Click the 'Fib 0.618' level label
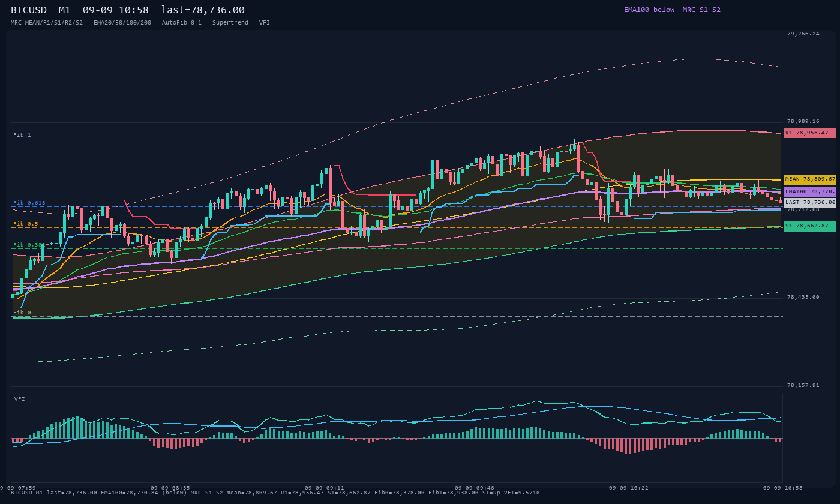Viewport: 840px width, 504px height. pos(29,203)
